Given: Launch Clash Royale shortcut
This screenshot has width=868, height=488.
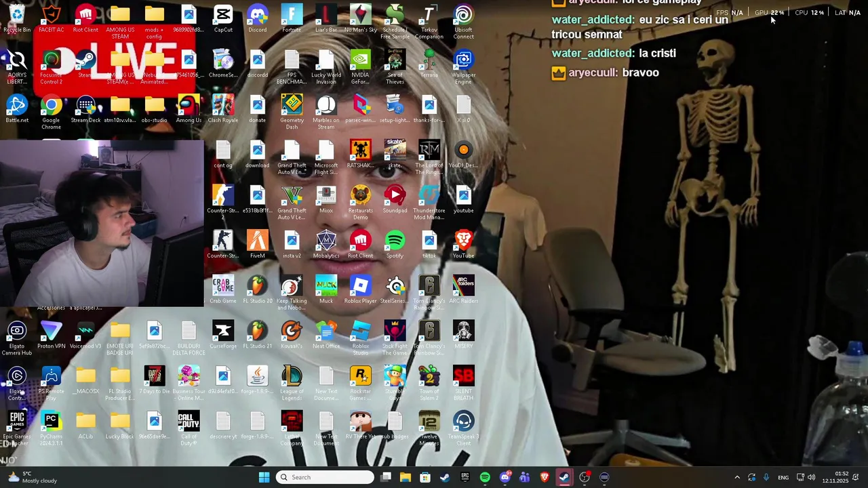Looking at the screenshot, I should coord(223,109).
